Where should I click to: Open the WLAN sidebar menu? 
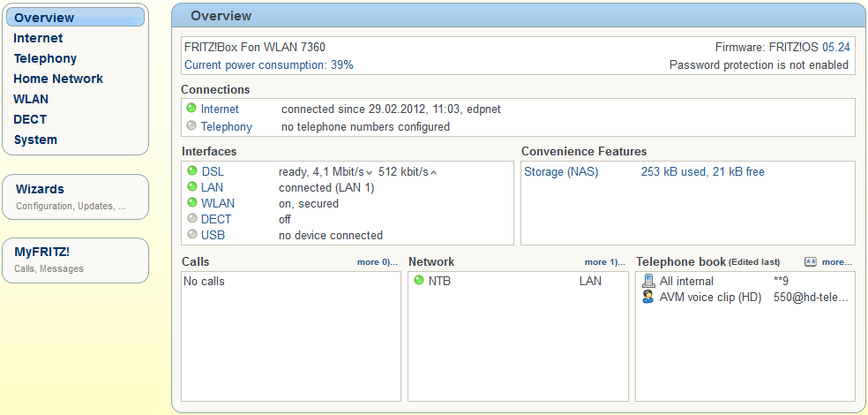pyautogui.click(x=31, y=99)
